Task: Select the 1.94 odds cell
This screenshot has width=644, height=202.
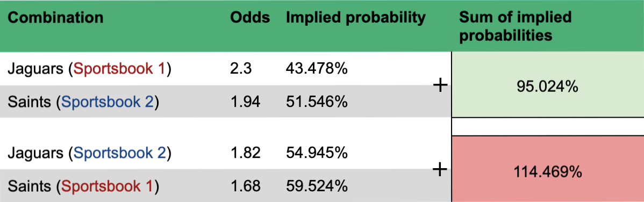Action: pos(245,102)
